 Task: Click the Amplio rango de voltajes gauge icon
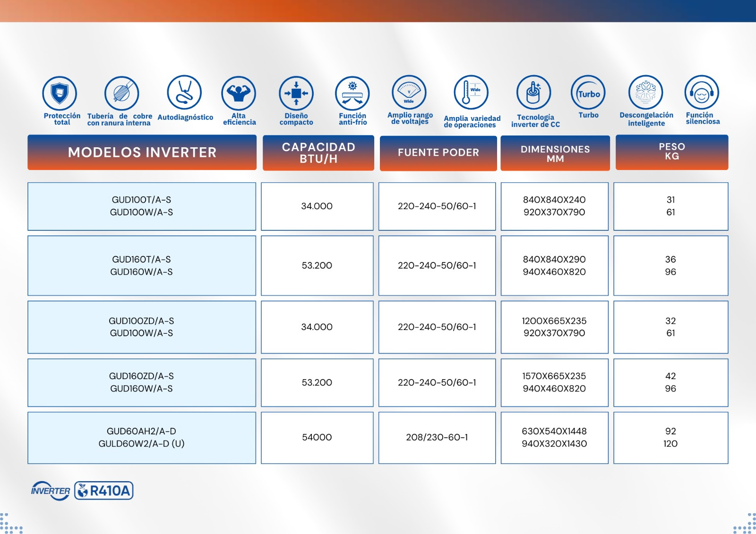pyautogui.click(x=409, y=93)
